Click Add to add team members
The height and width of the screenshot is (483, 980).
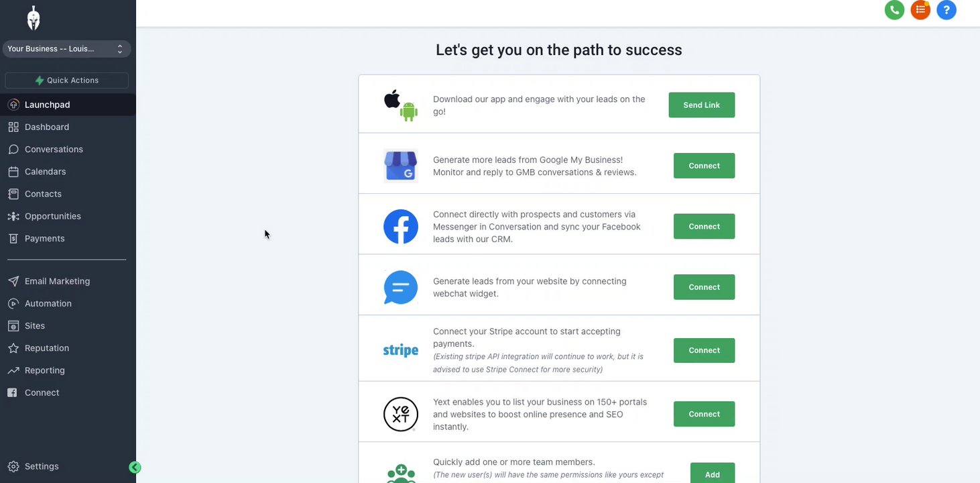[x=712, y=474]
